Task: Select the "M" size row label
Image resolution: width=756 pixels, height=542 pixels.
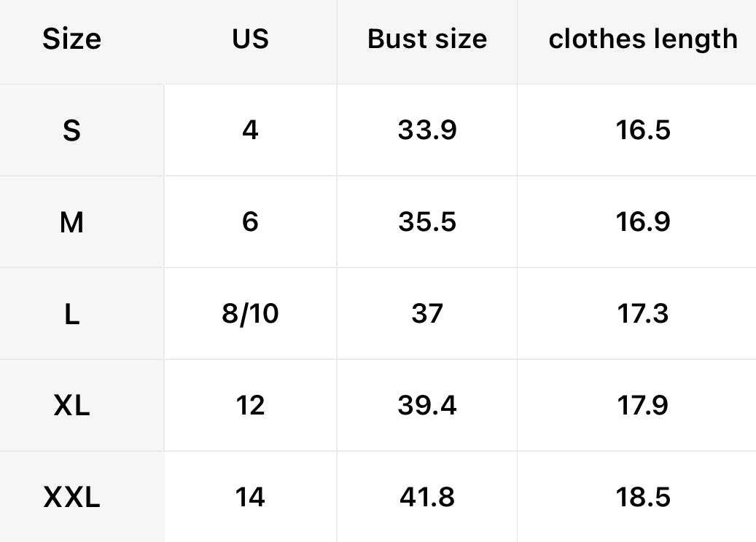Action: tap(71, 222)
